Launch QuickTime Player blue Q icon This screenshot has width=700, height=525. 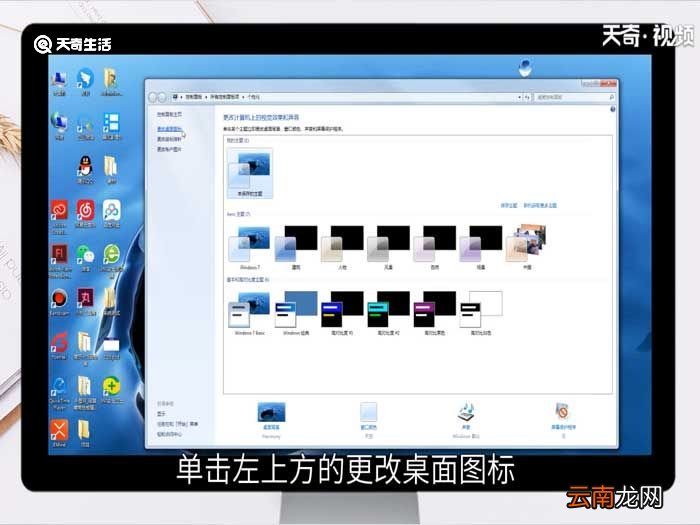click(59, 387)
